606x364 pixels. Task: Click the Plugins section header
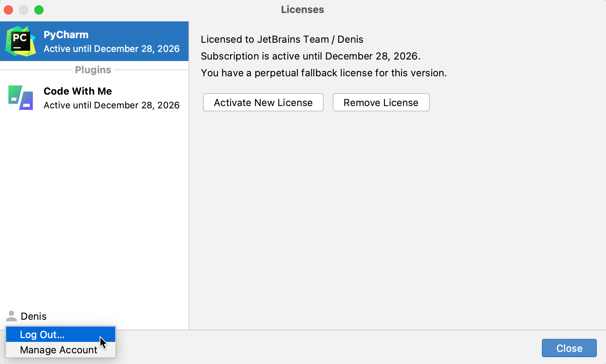point(93,70)
